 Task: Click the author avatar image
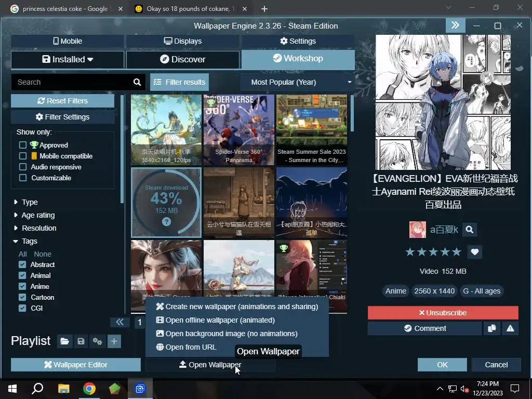tap(418, 230)
